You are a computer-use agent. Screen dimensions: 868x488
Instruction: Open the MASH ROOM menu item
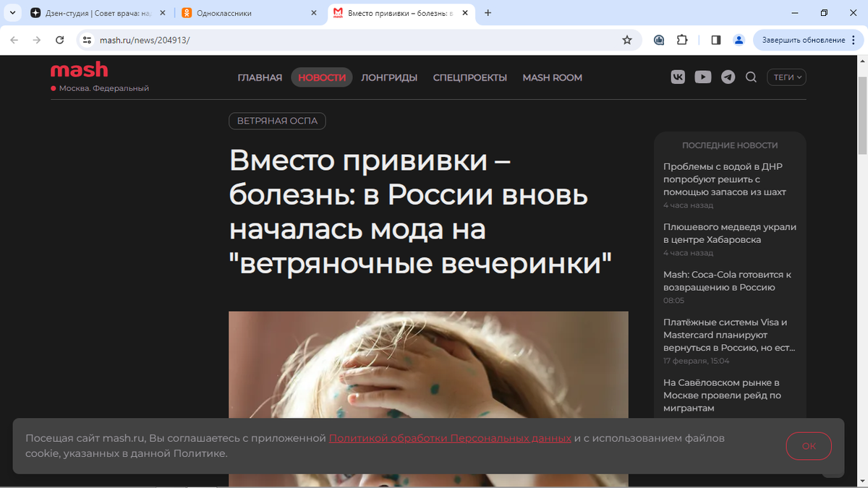tap(553, 77)
